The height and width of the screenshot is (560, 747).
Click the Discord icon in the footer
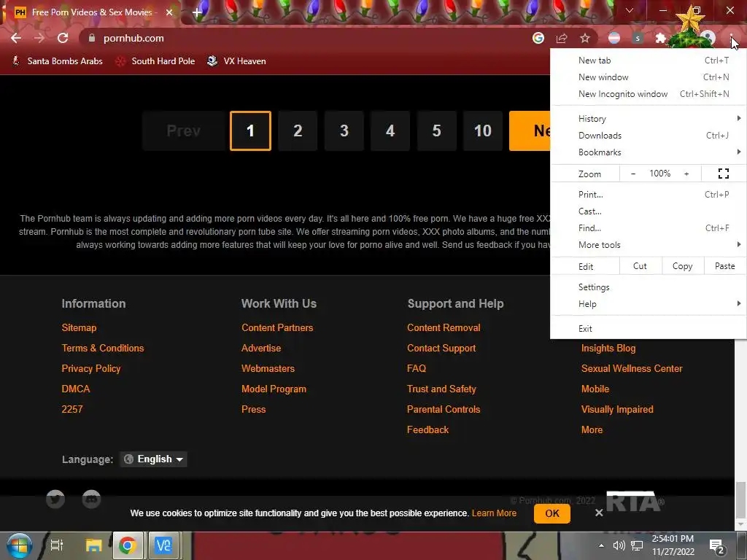pyautogui.click(x=91, y=499)
